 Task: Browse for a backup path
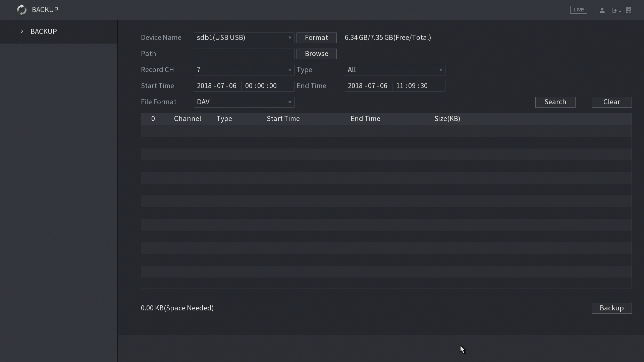[x=316, y=54]
